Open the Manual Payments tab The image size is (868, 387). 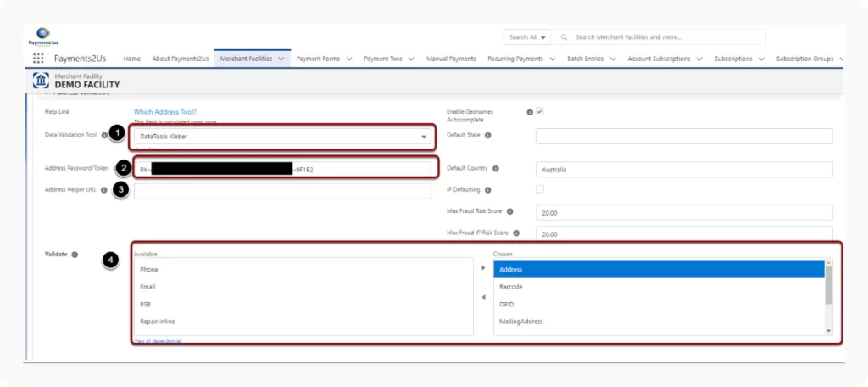tap(451, 59)
